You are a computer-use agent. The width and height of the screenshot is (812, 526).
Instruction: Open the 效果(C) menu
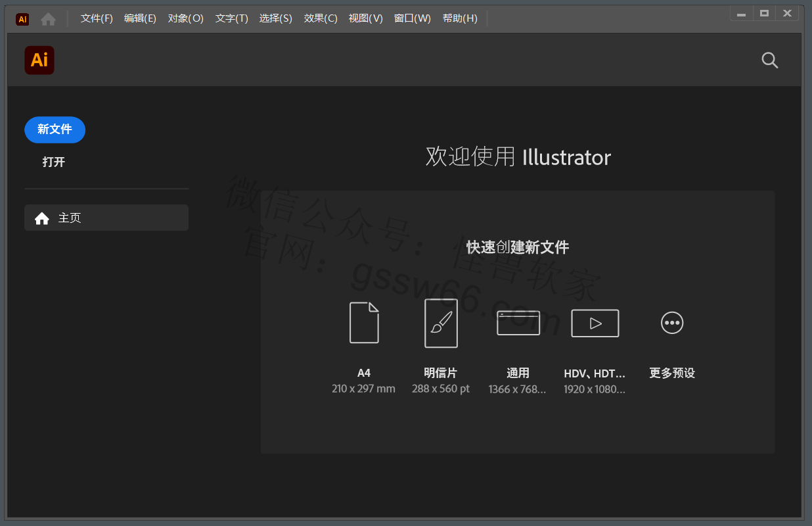click(321, 18)
